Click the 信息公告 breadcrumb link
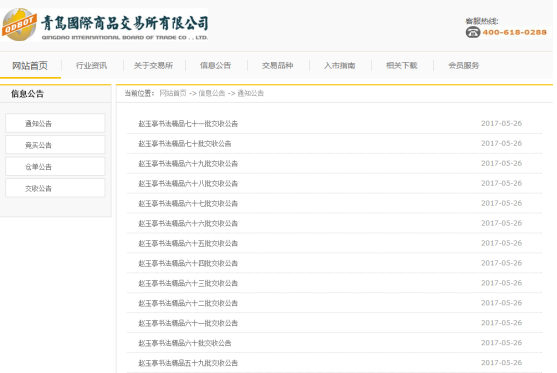Image resolution: width=557 pixels, height=373 pixels. 212,93
